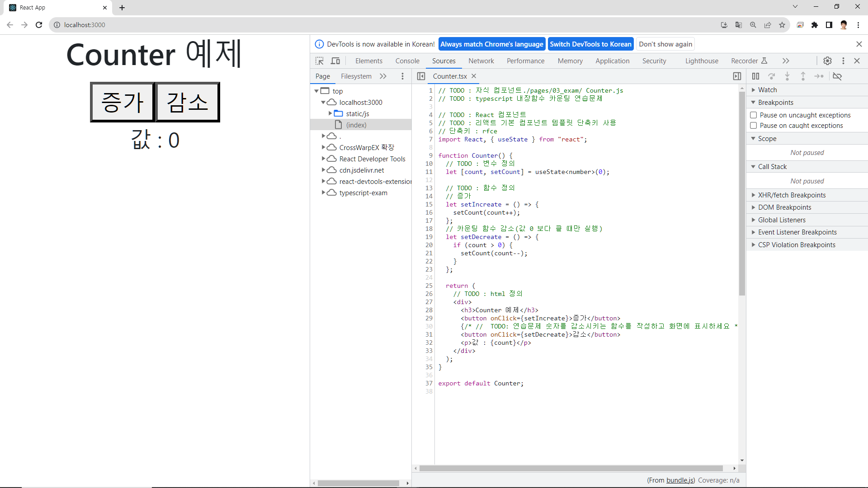Toggle the device toolbar icon
868x488 pixels.
[335, 61]
